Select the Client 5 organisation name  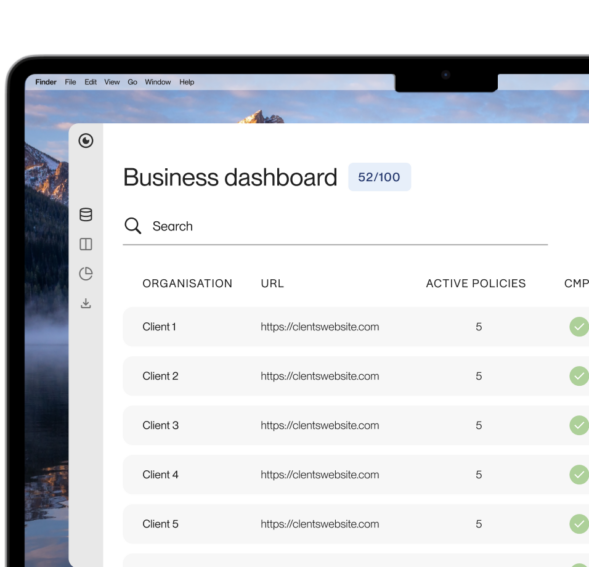160,524
